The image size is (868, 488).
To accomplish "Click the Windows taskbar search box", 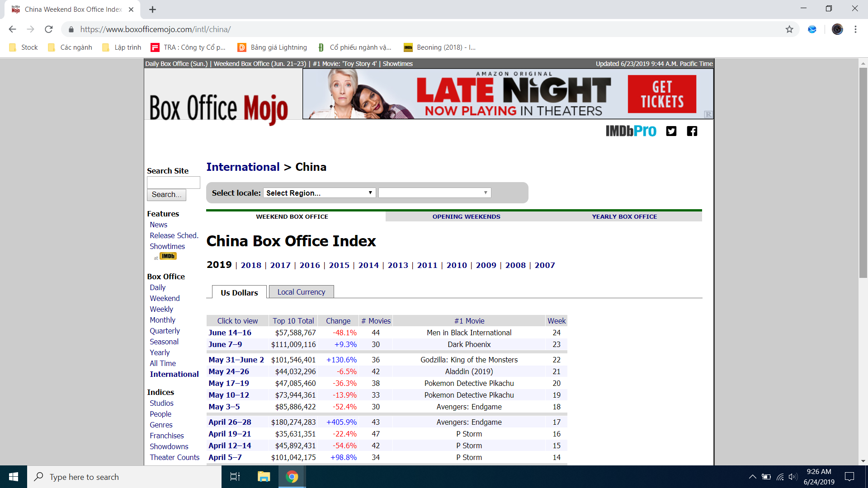I will pyautogui.click(x=124, y=477).
